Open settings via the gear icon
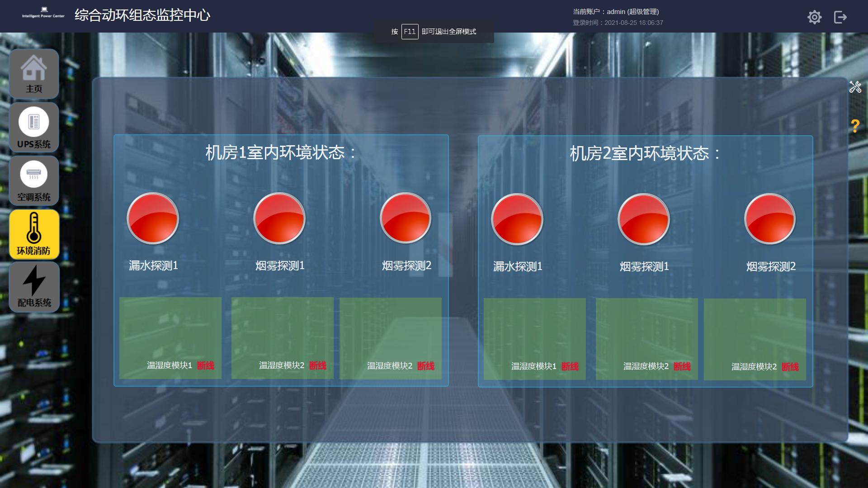Viewport: 868px width, 488px height. click(x=814, y=17)
